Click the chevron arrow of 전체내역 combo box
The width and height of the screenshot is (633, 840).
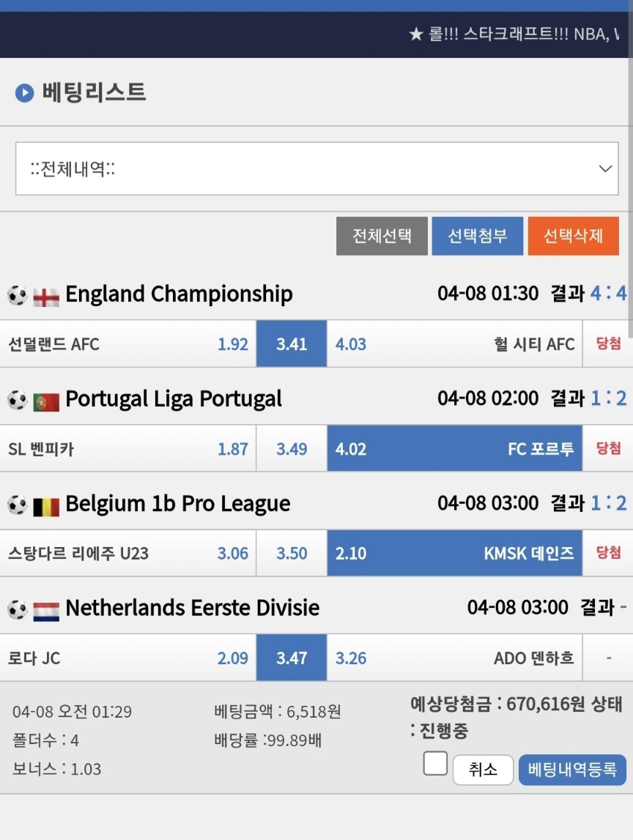[x=605, y=168]
